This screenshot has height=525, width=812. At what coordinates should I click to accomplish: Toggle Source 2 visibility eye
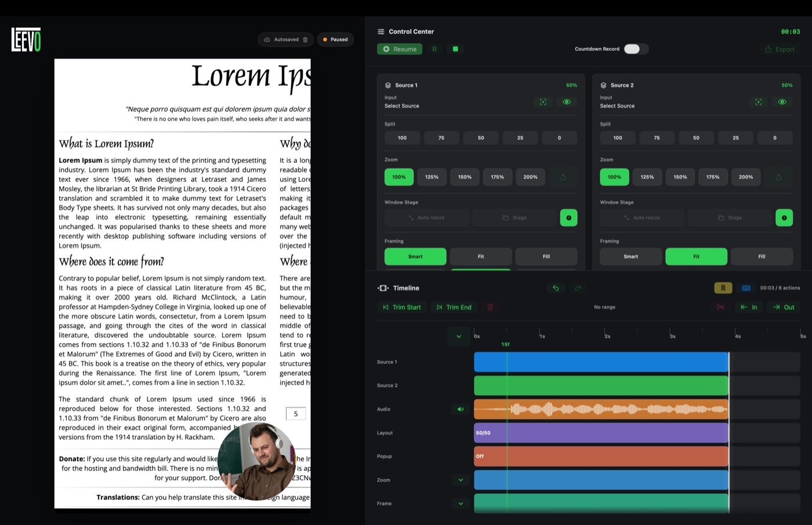click(x=782, y=102)
